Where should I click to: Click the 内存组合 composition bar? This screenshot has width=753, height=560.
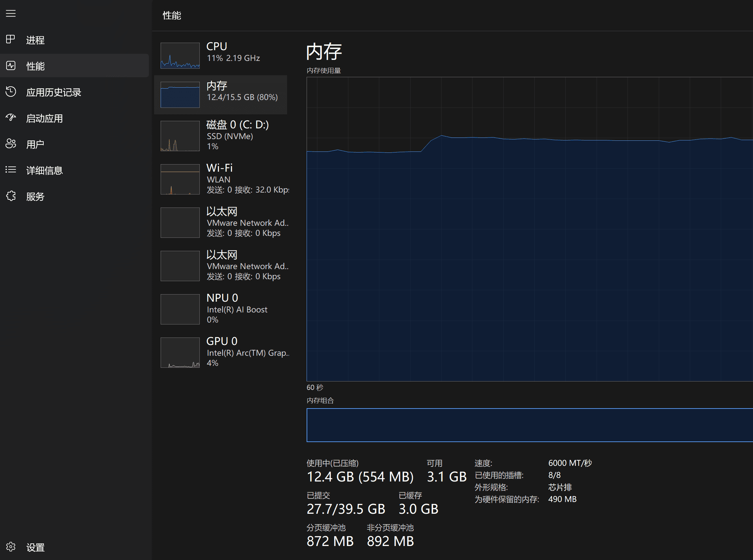tap(529, 425)
